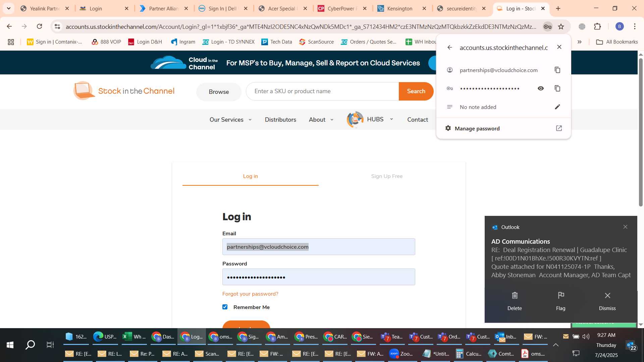Viewport: 644px width, 362px height.
Task: Open Contact page
Action: tap(418, 120)
